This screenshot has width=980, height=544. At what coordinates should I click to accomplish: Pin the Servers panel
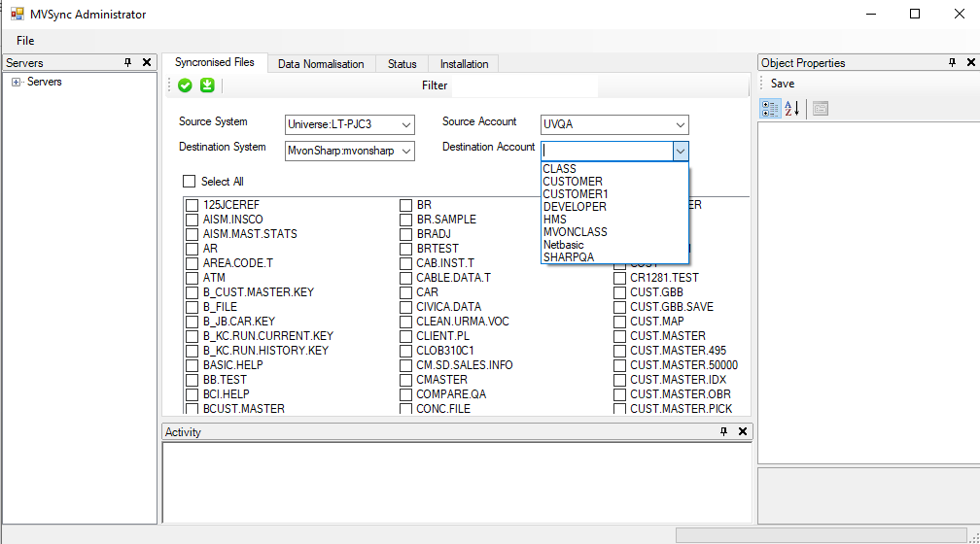[x=127, y=62]
